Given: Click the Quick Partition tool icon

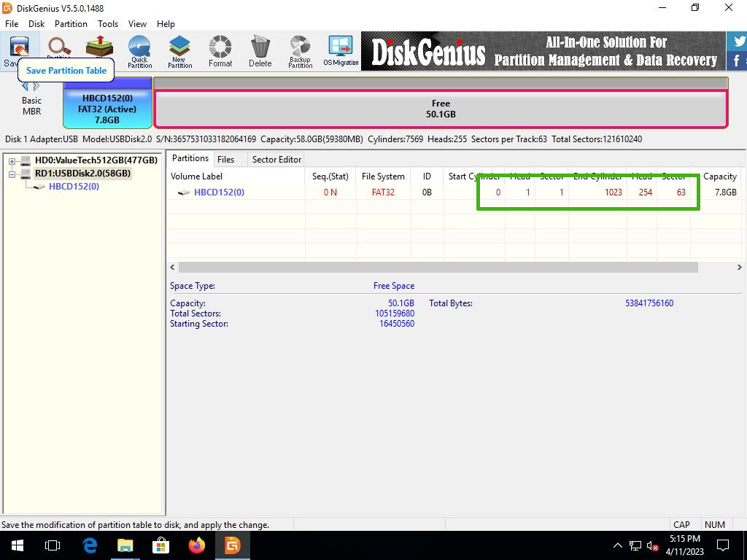Looking at the screenshot, I should coord(139,52).
